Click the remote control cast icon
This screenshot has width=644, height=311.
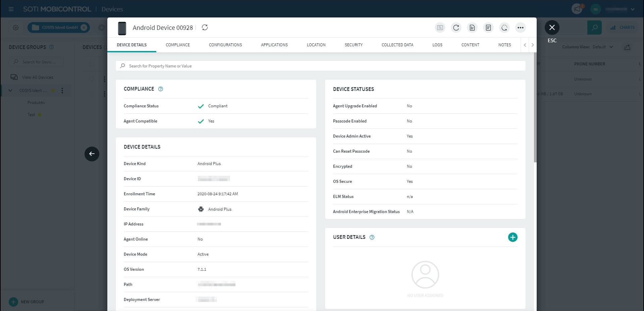(x=440, y=28)
